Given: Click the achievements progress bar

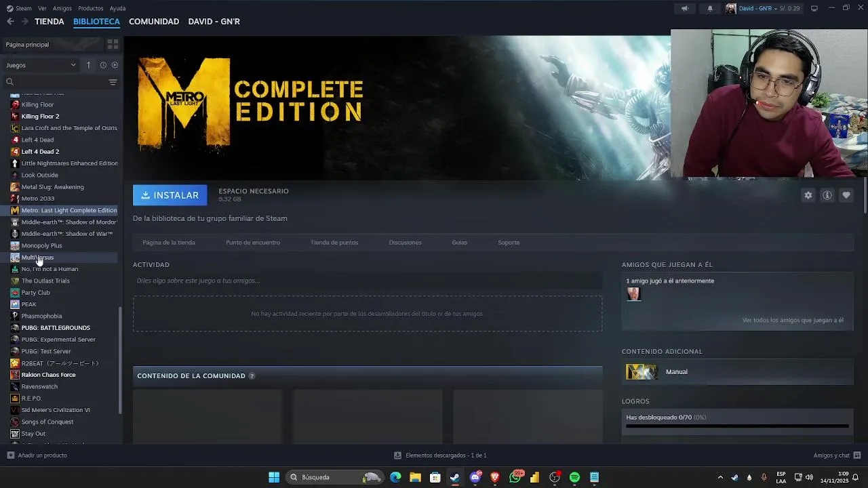Looking at the screenshot, I should pos(737,426).
